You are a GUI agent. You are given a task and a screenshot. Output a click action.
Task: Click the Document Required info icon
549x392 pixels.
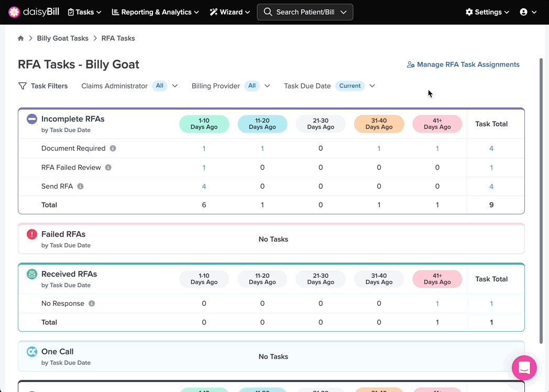pyautogui.click(x=113, y=148)
